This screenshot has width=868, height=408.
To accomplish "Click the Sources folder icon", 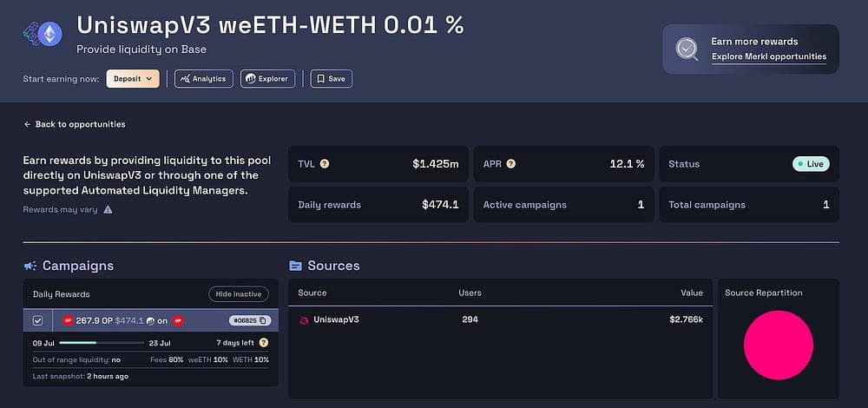I will click(x=296, y=266).
